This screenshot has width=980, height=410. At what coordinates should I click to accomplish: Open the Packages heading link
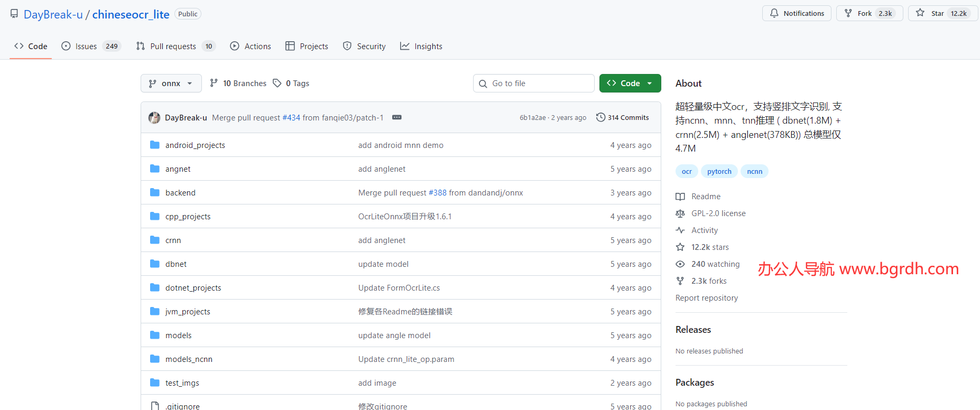[695, 383]
